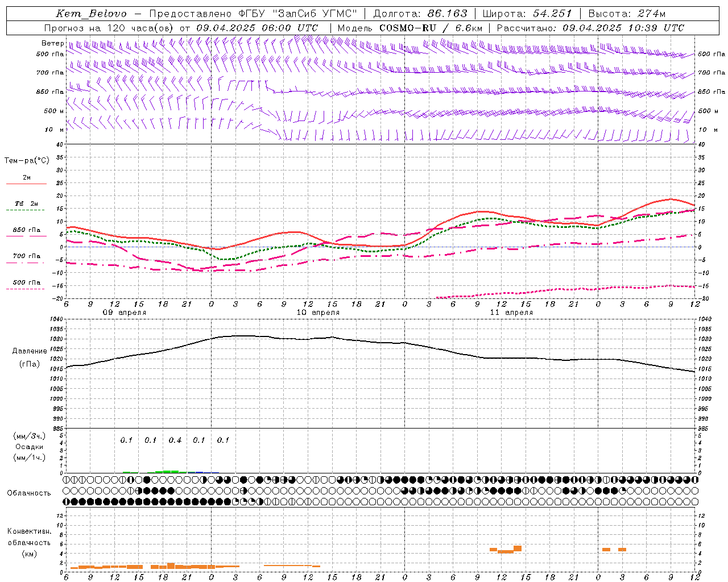Viewport: 728px width, 582px height.
Task: Click the Ветер wind panel label
Action: 52,43
